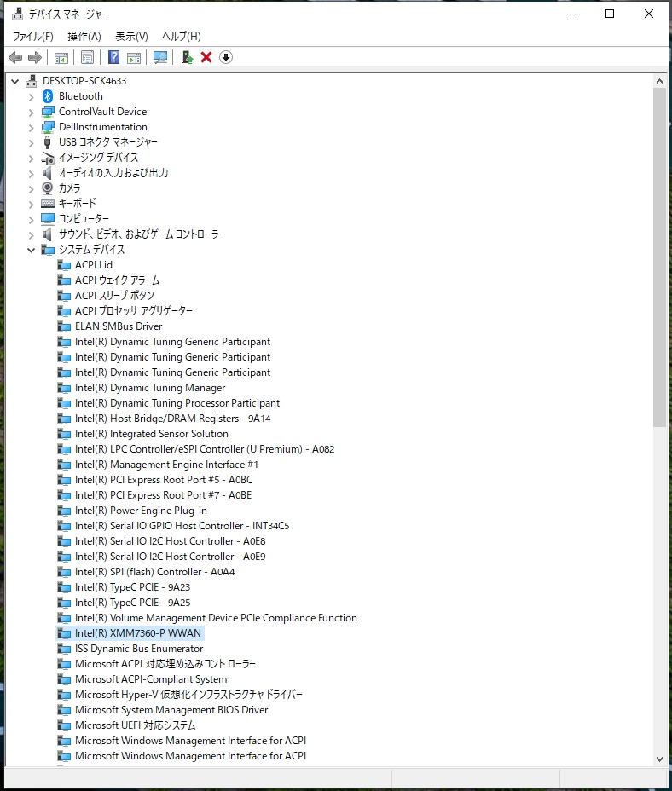This screenshot has height=791, width=672.
Task: Click the Back arrow toolbar icon
Action: pos(15,57)
